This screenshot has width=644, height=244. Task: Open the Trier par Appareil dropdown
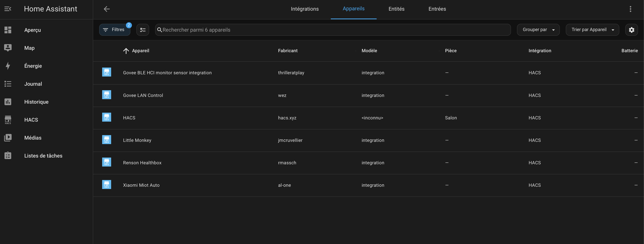pos(592,30)
